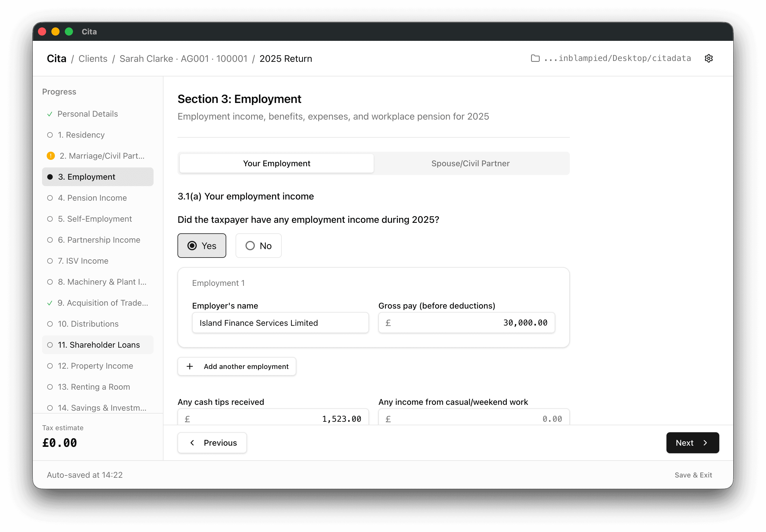Click Add another employment button
This screenshot has height=532, width=766.
pos(237,366)
